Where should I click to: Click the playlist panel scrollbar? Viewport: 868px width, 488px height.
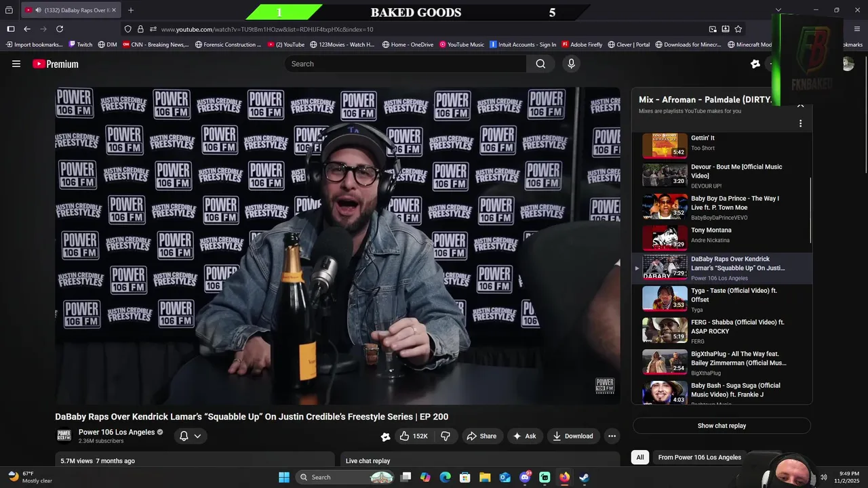(x=810, y=210)
